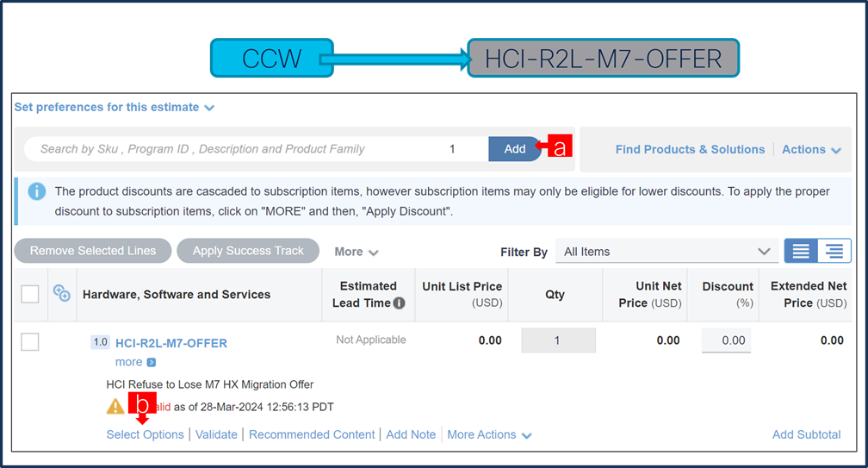
Task: Click the HCI Refuse to Lose description text
Action: [210, 384]
